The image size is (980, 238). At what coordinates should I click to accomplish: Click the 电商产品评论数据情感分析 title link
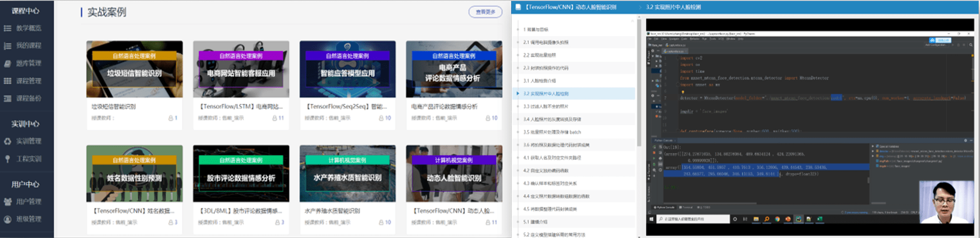click(x=444, y=106)
